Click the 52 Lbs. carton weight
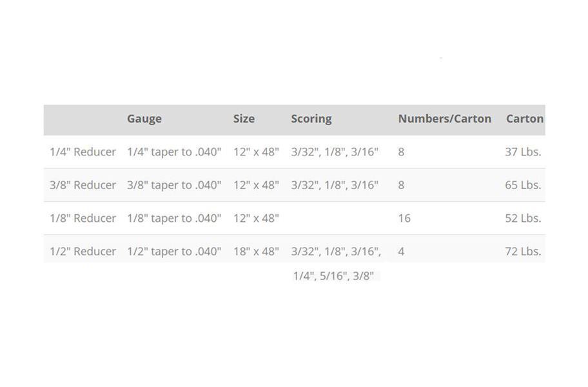 (x=523, y=218)
